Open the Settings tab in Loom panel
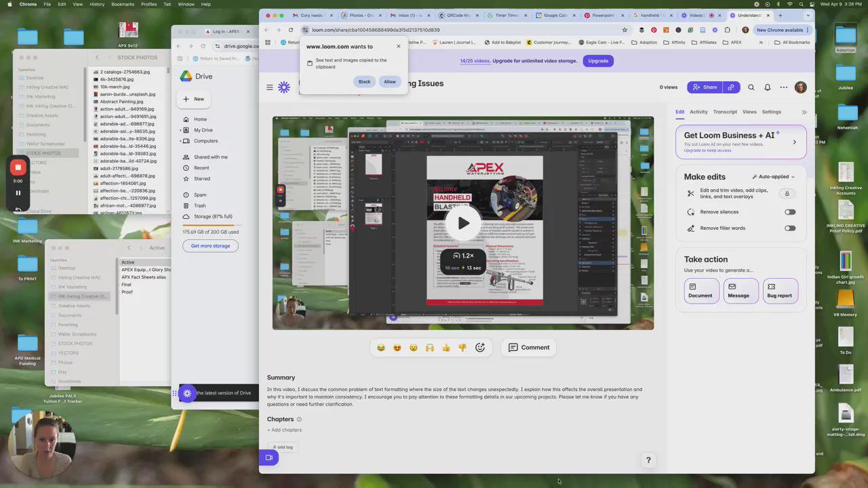The height and width of the screenshot is (488, 868). point(772,112)
